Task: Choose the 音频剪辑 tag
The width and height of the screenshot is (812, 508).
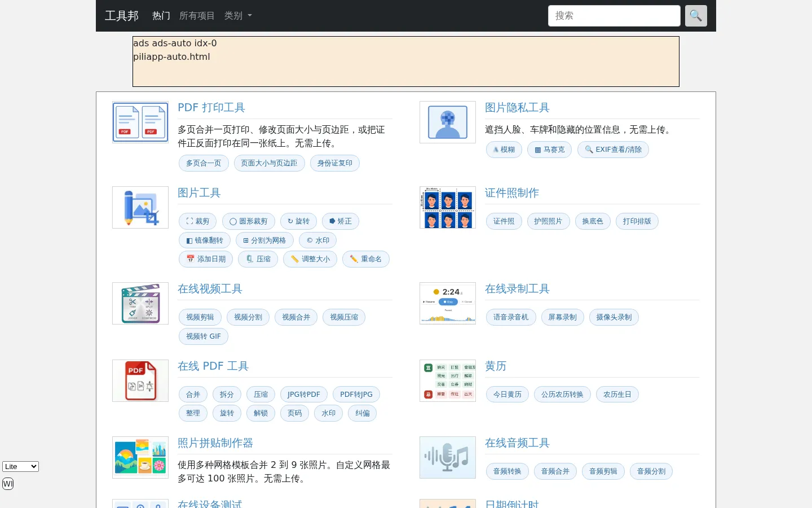Action: tap(603, 471)
